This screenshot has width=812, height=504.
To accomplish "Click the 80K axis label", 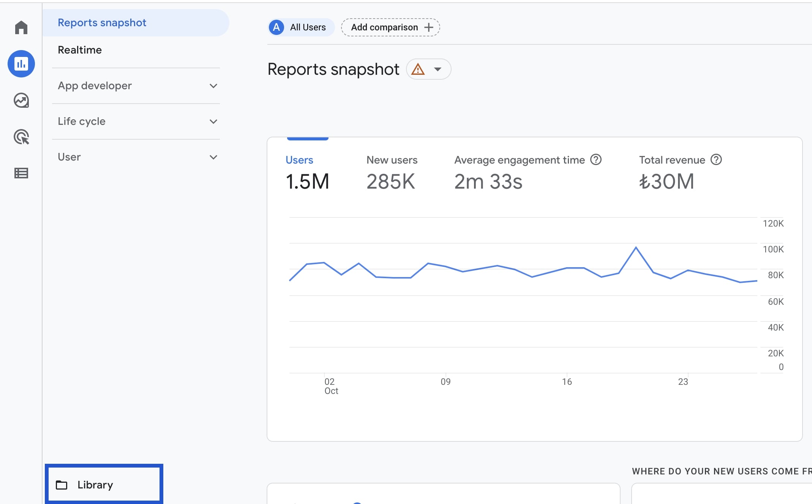I will coord(776,275).
